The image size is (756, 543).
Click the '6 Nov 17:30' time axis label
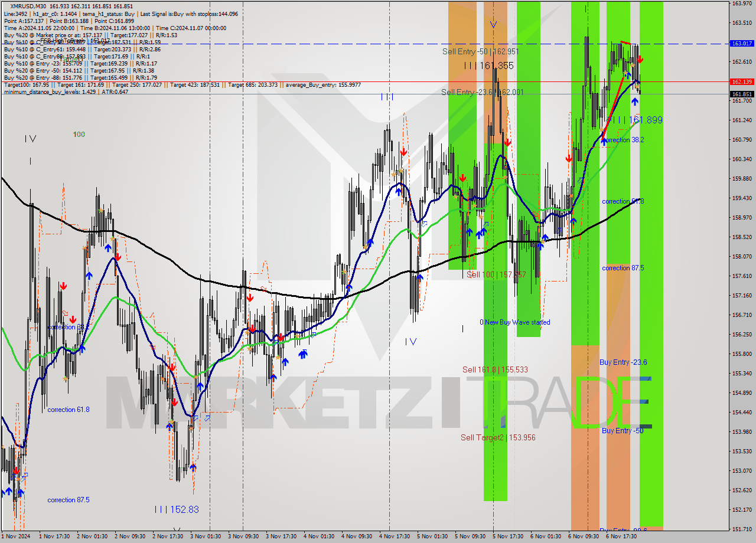click(x=621, y=537)
